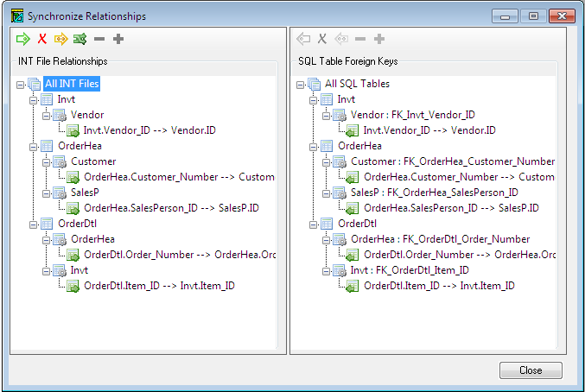Viewport: 585px width, 392px height.
Task: Click the X delete icon in right toolbar
Action: click(x=322, y=39)
